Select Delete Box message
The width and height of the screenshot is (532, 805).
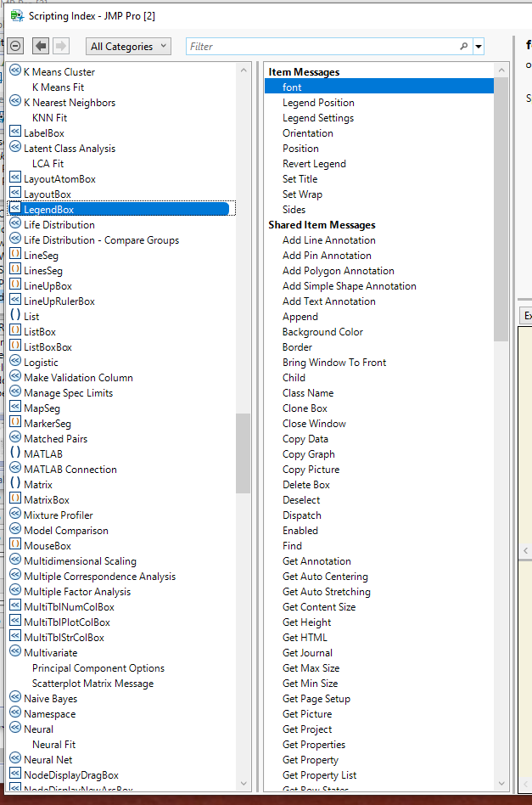coord(305,484)
